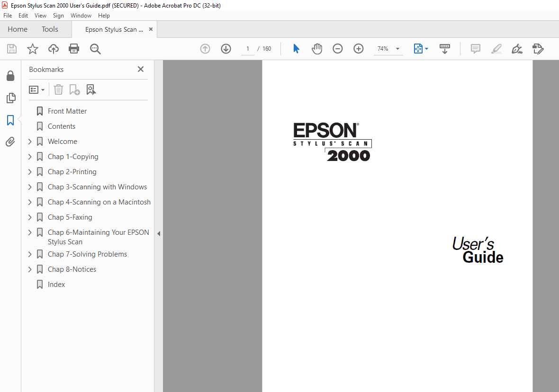The width and height of the screenshot is (559, 392).
Task: Expand Chap 4-Scanning on a Macintosh bookmark
Action: pyautogui.click(x=30, y=202)
